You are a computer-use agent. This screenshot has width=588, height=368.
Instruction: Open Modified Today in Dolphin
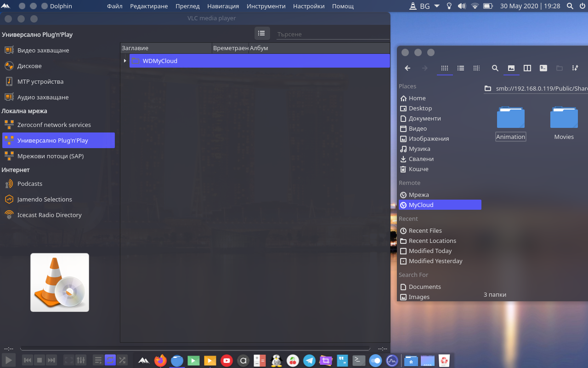click(x=440, y=251)
